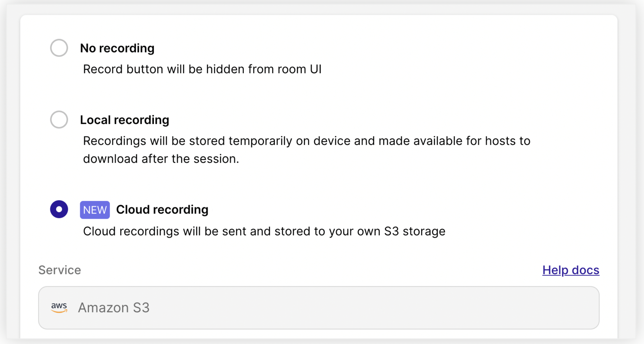The width and height of the screenshot is (644, 344).
Task: Click the Local recording heading label
Action: (125, 120)
